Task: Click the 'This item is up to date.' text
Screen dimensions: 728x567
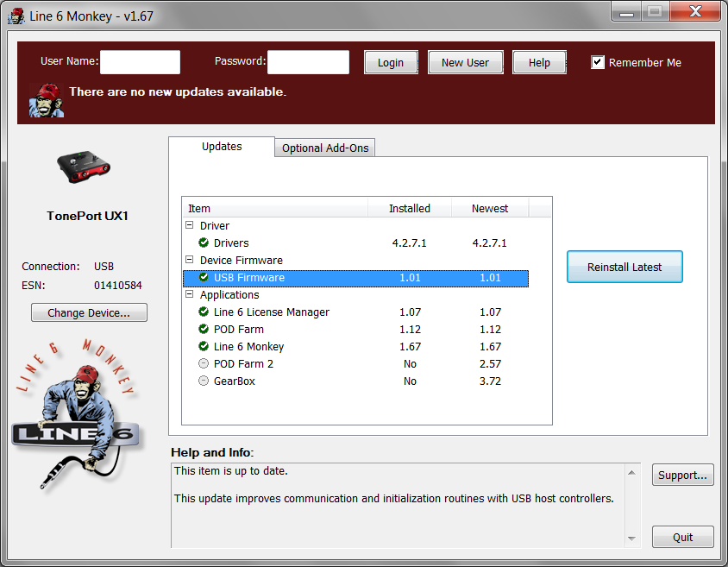Action: pos(231,471)
